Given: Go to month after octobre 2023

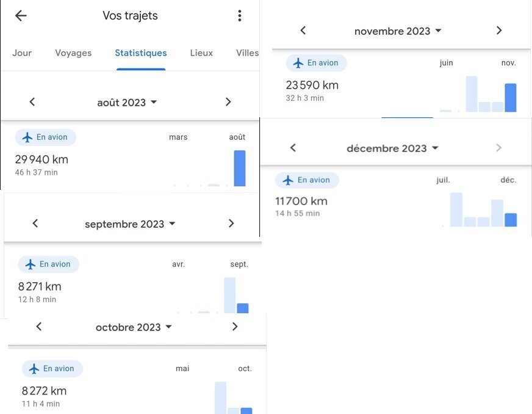Looking at the screenshot, I should (235, 327).
